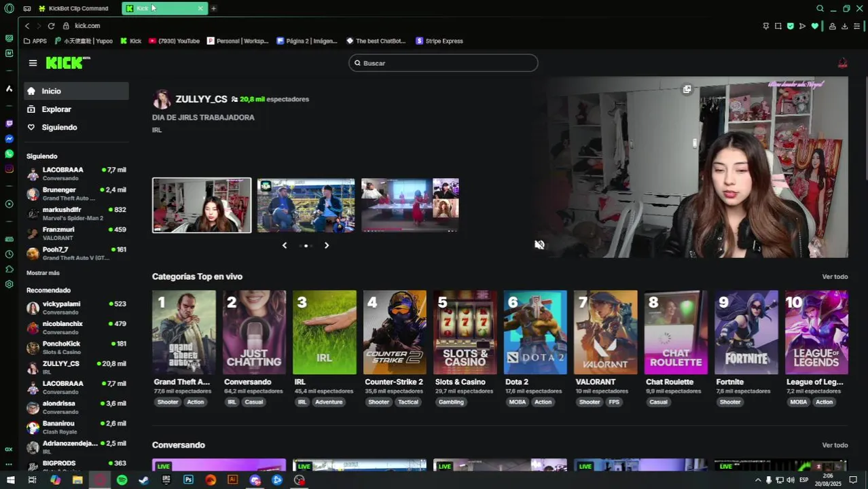This screenshot has width=868, height=489.
Task: Select the first featured stream thumbnail
Action: (x=202, y=205)
